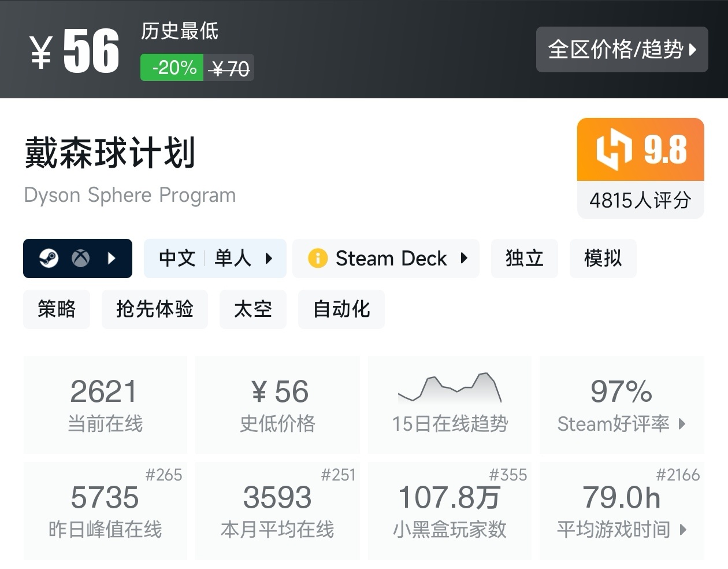Open the Steam好评率 arrow
Viewport: 728px width, 569px height.
(682, 424)
